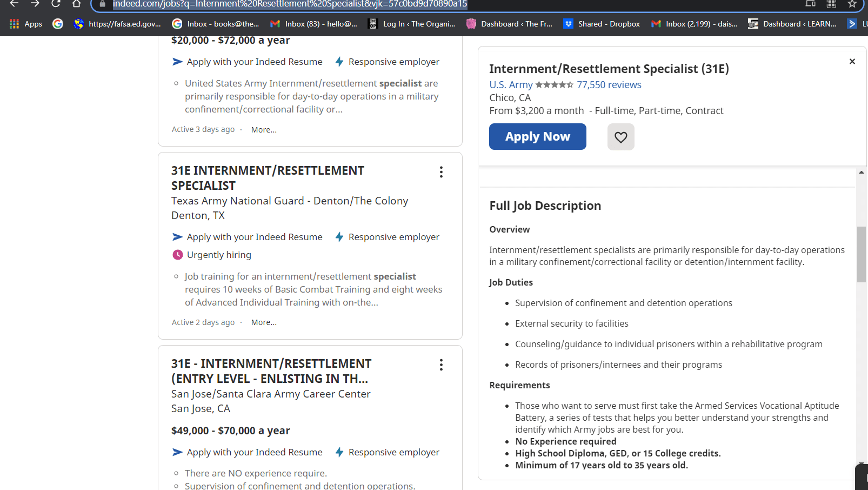Open the 31E Internment/Resettlement Specialist Denton listing
The image size is (868, 490).
[268, 178]
